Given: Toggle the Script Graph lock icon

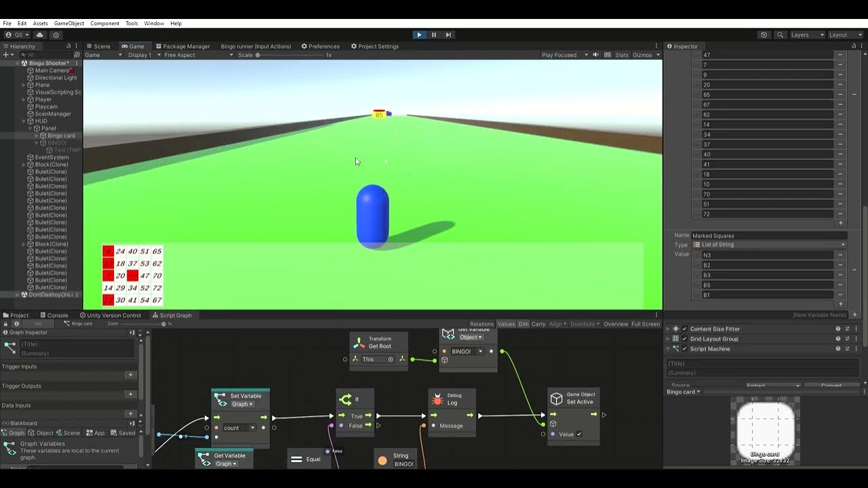Looking at the screenshot, I should click(7, 324).
